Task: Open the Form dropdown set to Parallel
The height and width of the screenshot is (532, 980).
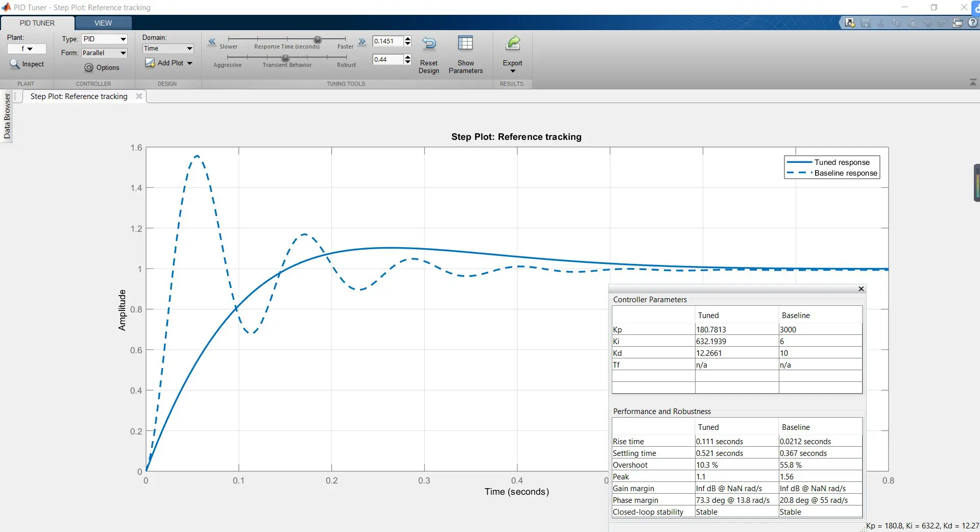Action: pos(105,53)
